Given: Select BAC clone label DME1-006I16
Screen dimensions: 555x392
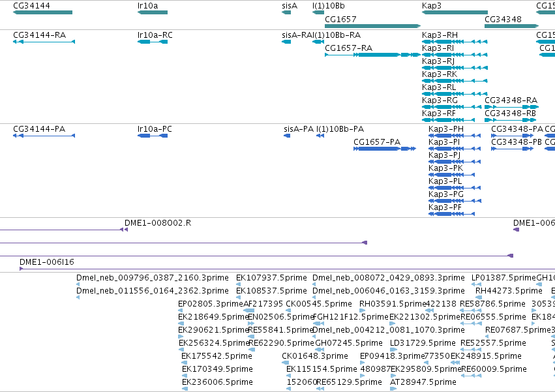Looking at the screenshot, I should (47, 262).
